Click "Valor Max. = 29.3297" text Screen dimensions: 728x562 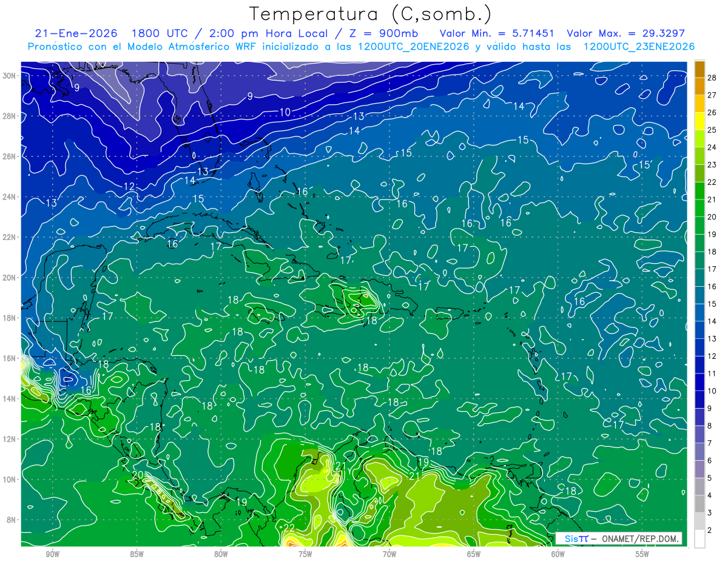click(626, 33)
